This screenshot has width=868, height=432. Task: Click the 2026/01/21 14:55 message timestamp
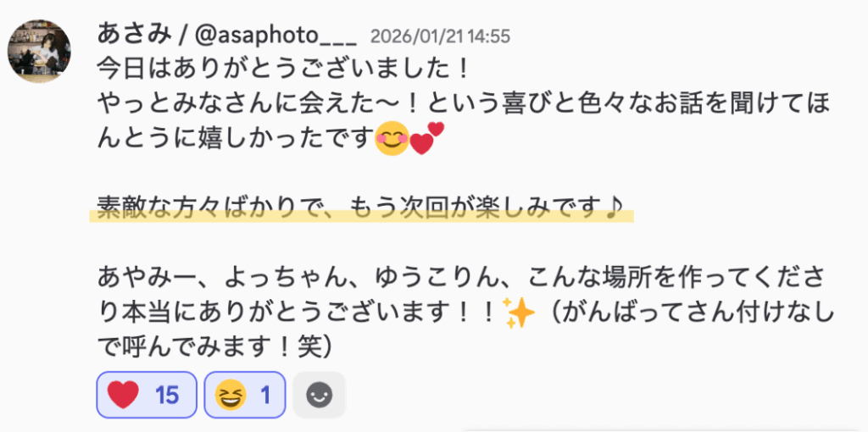[439, 36]
